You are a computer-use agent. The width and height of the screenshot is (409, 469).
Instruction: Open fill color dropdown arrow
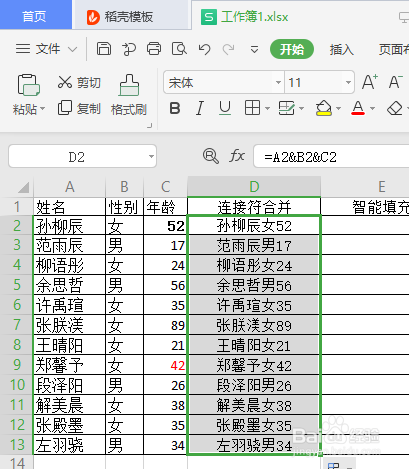(x=339, y=108)
